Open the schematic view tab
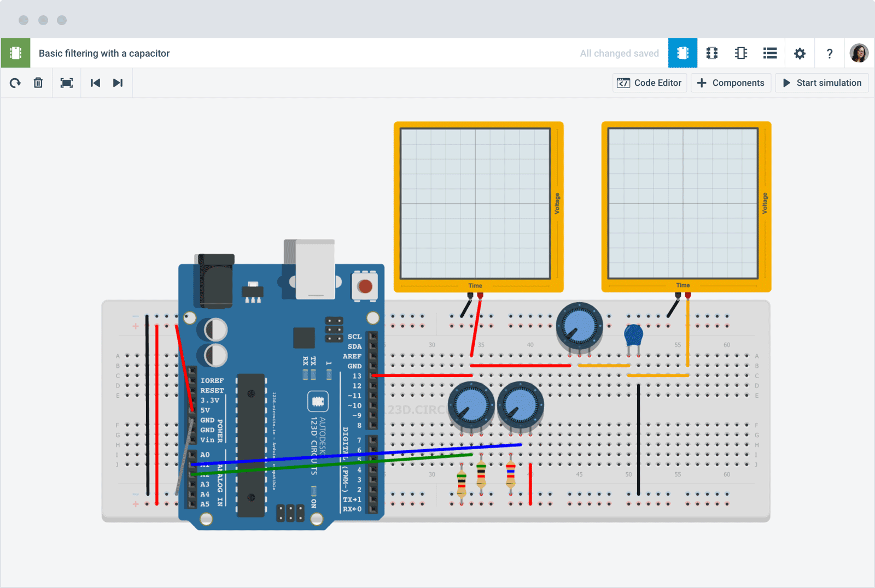875x588 pixels. pyautogui.click(x=711, y=53)
